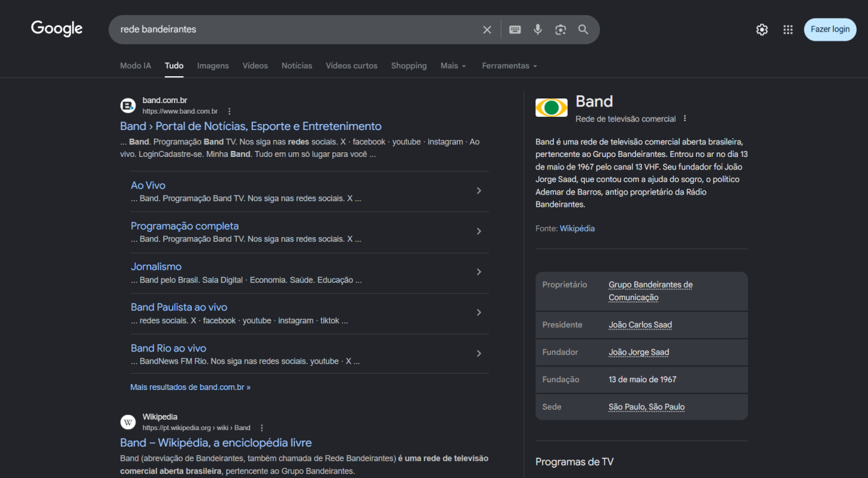
Task: Select the Tudo tab
Action: click(x=174, y=66)
